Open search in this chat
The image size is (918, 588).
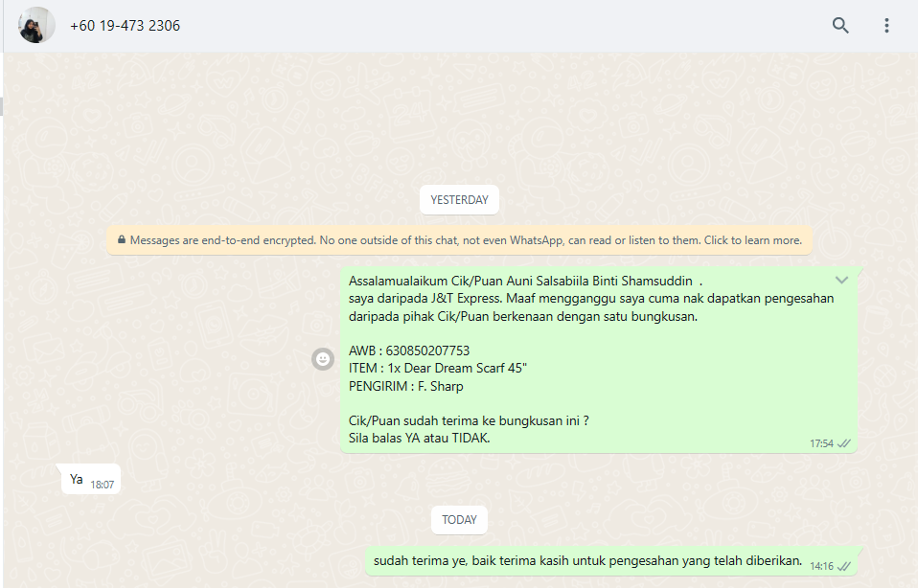coord(840,26)
